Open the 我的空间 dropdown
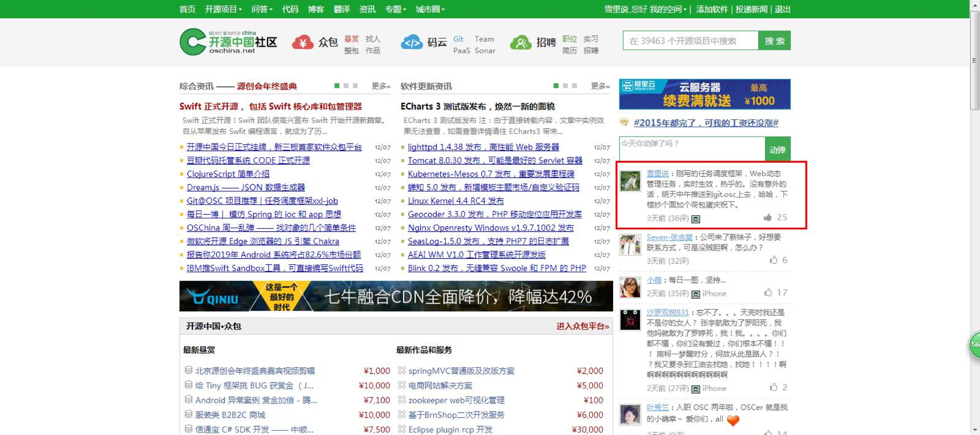The height and width of the screenshot is (435, 980). click(x=668, y=9)
